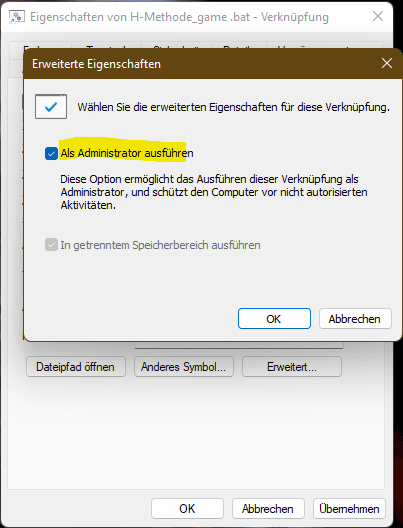
Task: Click the highlighted Als Administrator ausführen label
Action: click(127, 153)
